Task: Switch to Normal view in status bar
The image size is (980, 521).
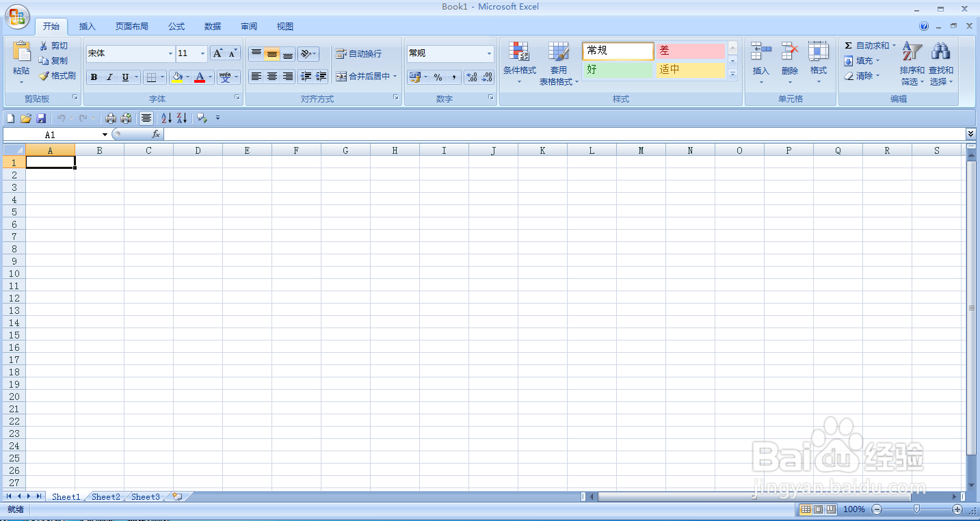Action: tap(806, 509)
